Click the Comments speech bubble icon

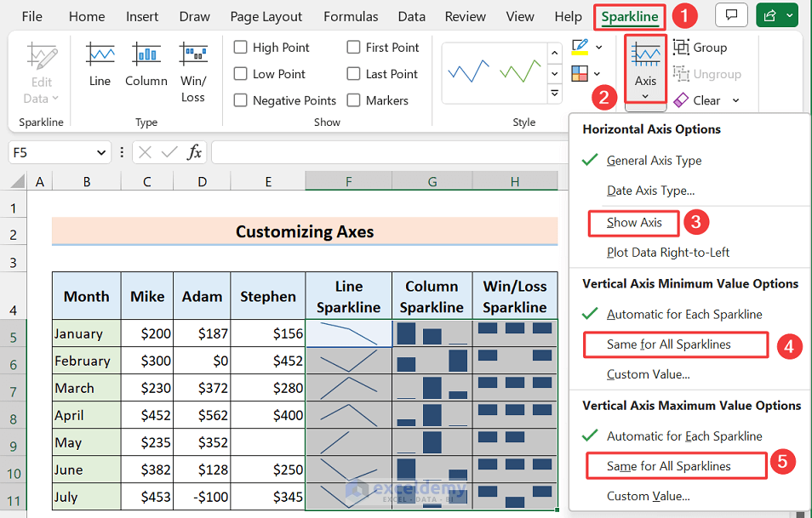tap(731, 16)
